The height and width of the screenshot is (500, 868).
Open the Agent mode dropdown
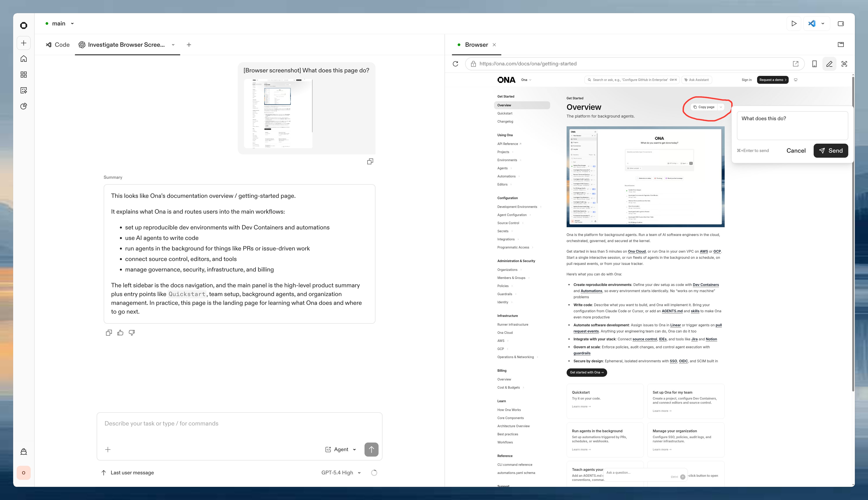point(340,450)
